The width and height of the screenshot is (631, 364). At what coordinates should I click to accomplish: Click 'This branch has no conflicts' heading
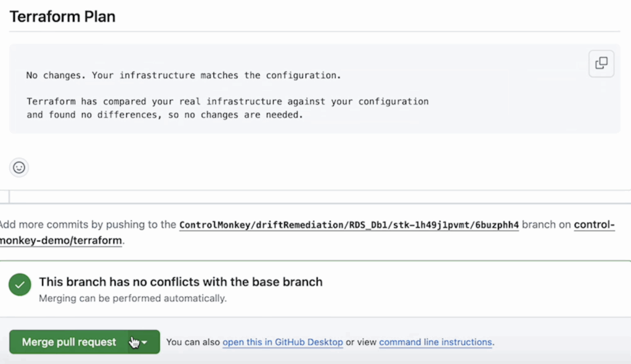181,282
